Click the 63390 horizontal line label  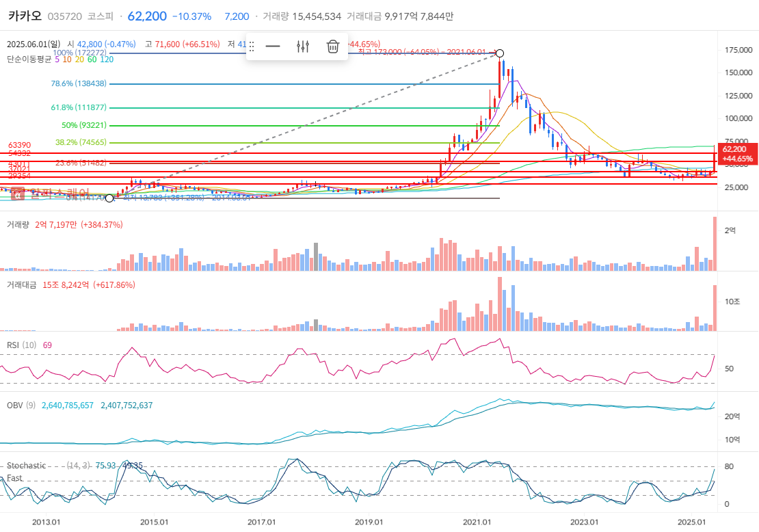click(19, 145)
